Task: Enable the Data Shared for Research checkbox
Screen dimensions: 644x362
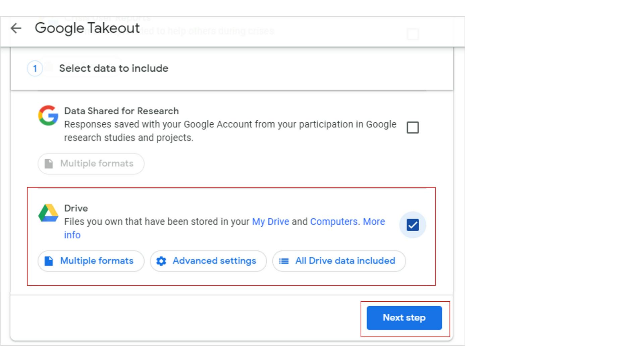Action: coord(413,127)
